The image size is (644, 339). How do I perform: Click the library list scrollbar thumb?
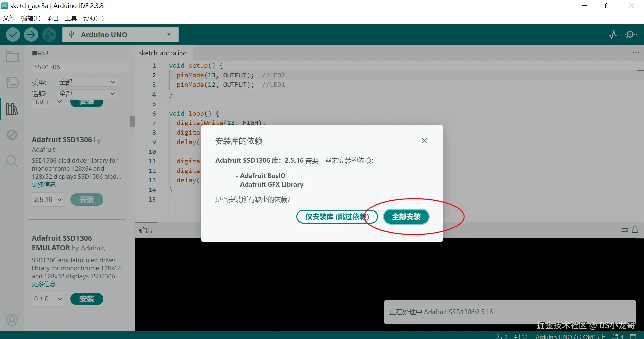tap(132, 121)
